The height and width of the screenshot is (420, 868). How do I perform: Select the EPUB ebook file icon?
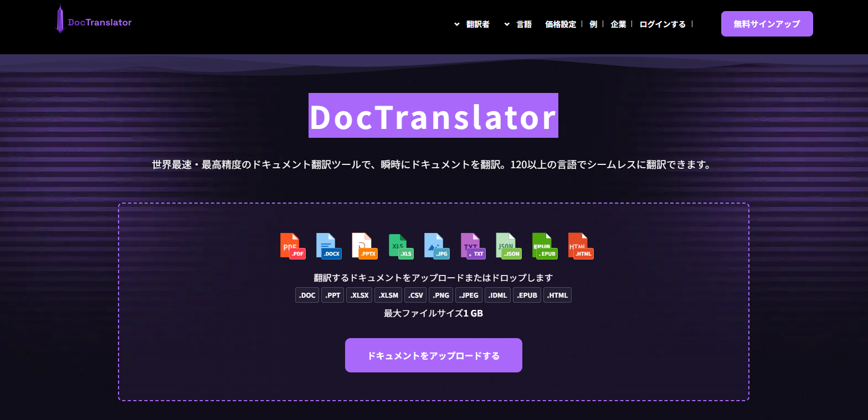point(544,246)
